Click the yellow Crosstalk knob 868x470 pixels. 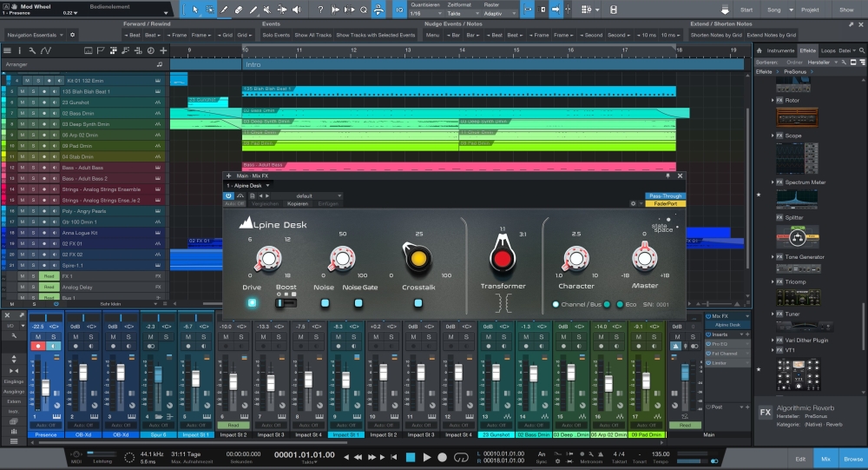point(418,258)
